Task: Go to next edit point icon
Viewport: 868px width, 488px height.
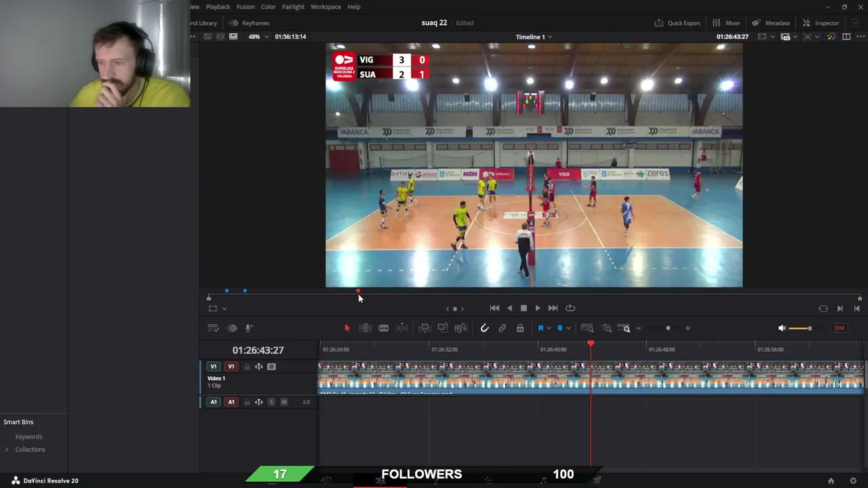Action: 840,308
